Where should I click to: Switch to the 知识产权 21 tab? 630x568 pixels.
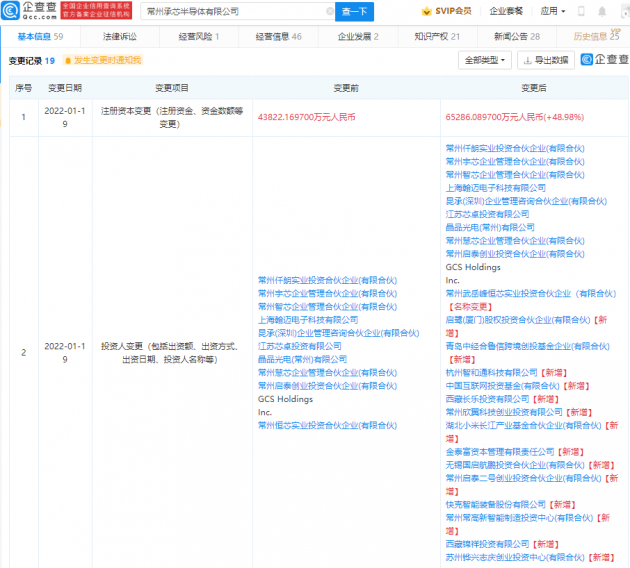pyautogui.click(x=437, y=37)
